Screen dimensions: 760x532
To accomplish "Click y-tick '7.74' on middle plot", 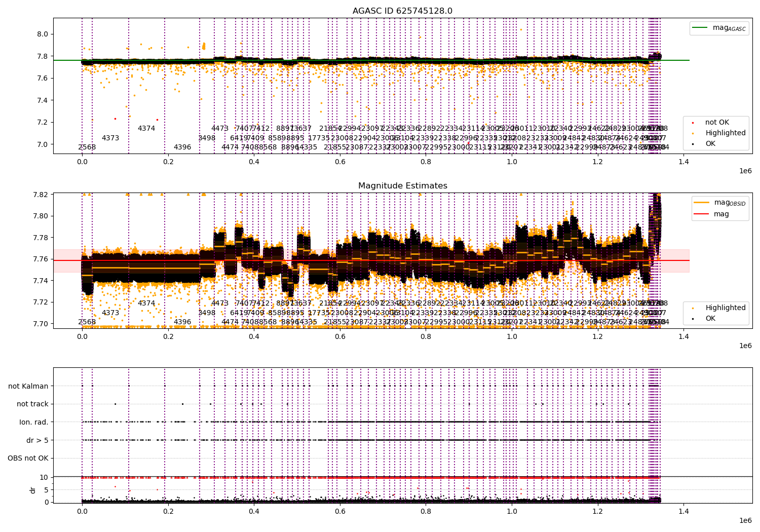I will pos(41,281).
